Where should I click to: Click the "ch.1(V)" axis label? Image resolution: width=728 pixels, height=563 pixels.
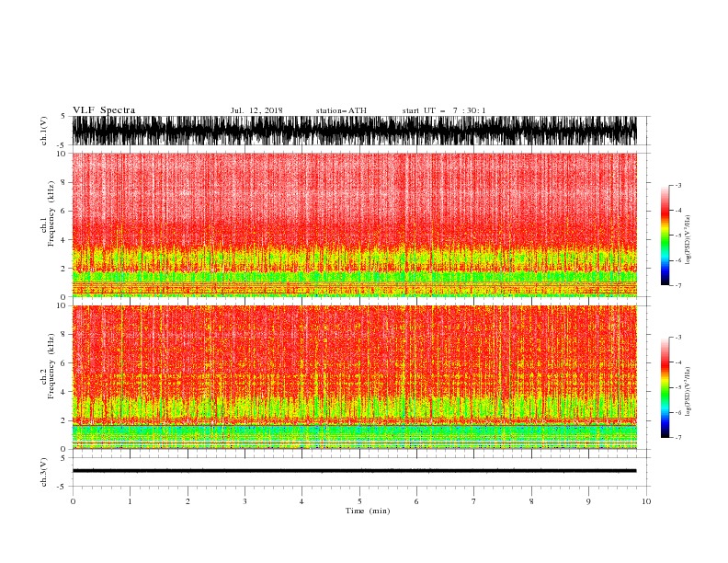point(44,131)
